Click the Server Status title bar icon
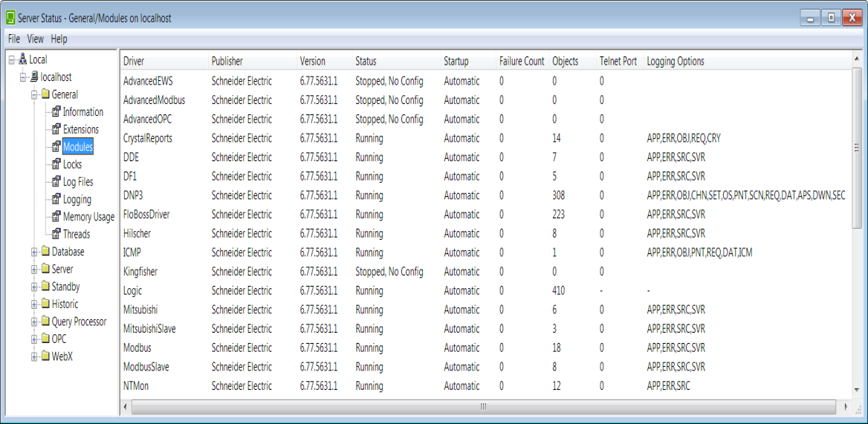 (10, 19)
